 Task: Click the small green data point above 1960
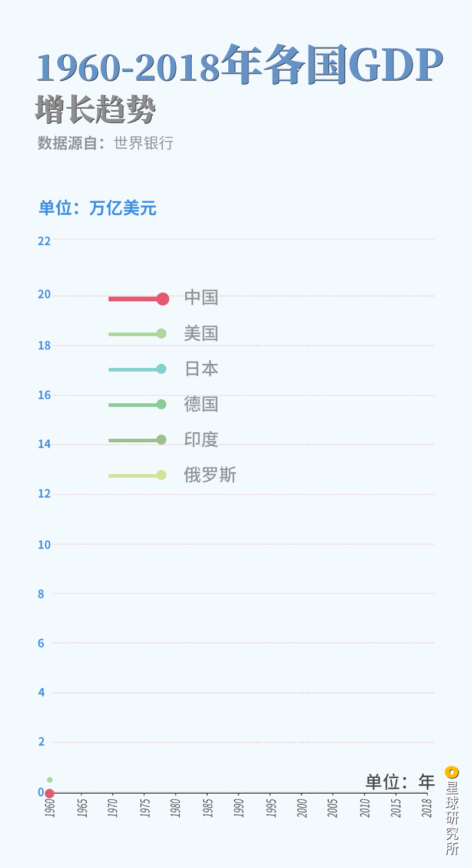(x=50, y=780)
